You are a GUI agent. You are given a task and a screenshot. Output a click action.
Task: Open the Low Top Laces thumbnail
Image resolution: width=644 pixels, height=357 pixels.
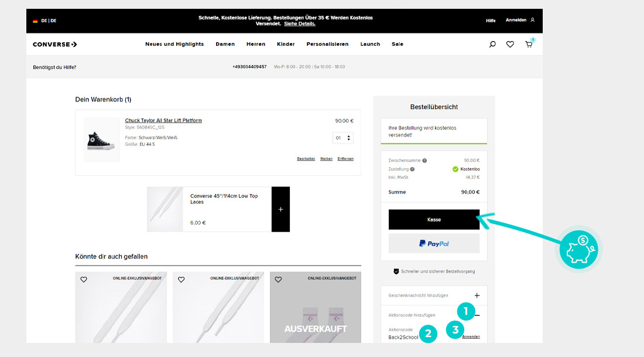click(x=165, y=209)
